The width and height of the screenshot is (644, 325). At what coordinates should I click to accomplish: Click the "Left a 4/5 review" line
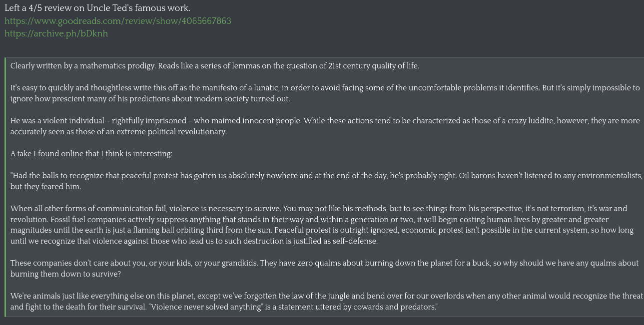click(x=97, y=8)
